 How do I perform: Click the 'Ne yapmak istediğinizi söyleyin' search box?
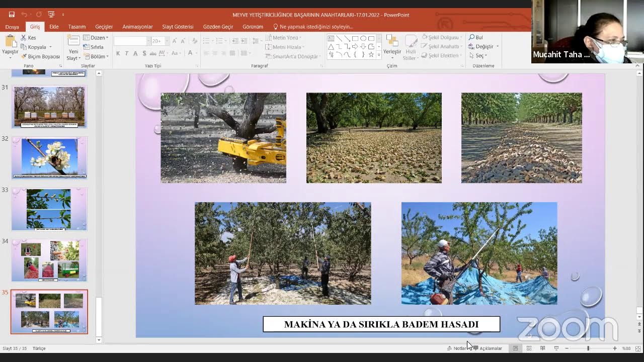click(x=313, y=27)
